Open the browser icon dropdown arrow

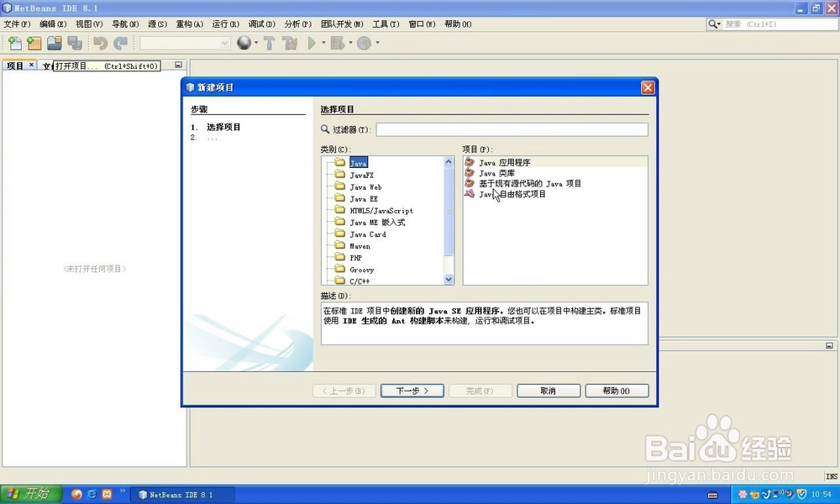pyautogui.click(x=256, y=43)
